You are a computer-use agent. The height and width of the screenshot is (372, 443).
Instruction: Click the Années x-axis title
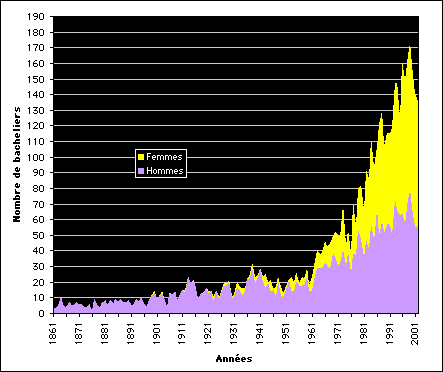tap(234, 359)
